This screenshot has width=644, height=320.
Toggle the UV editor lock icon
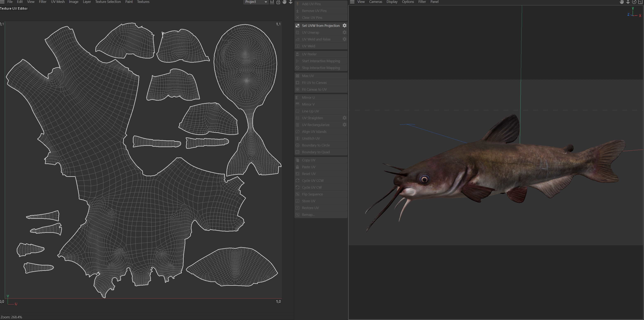tap(278, 2)
